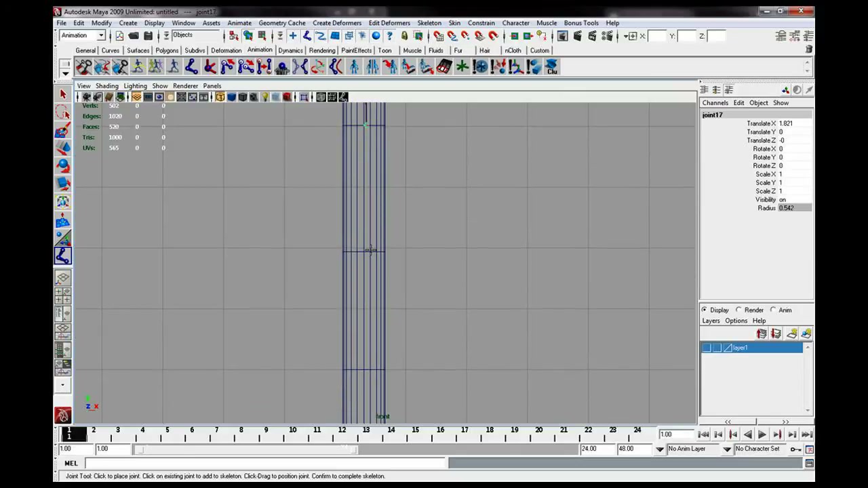Go to start of playback range
868x488 pixels.
pyautogui.click(x=703, y=434)
